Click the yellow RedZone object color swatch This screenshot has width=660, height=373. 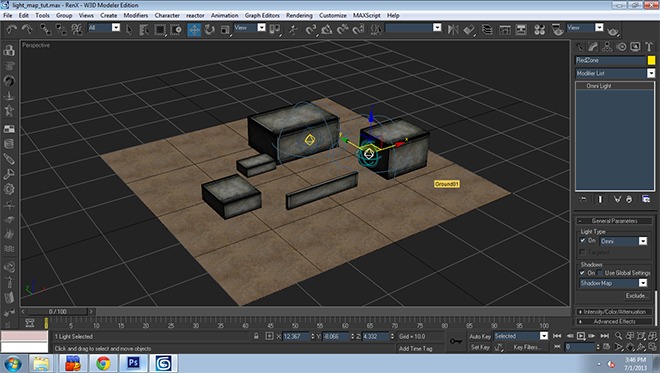[x=651, y=60]
